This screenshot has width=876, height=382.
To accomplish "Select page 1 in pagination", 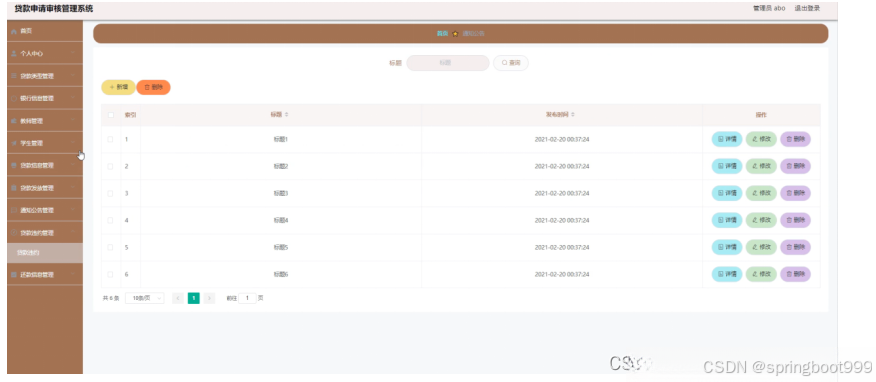I will pos(193,298).
